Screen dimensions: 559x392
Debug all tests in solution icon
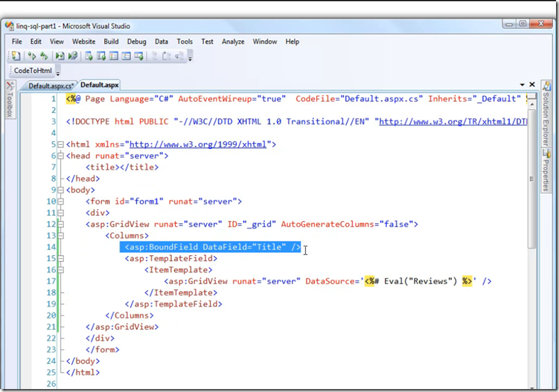(x=73, y=56)
